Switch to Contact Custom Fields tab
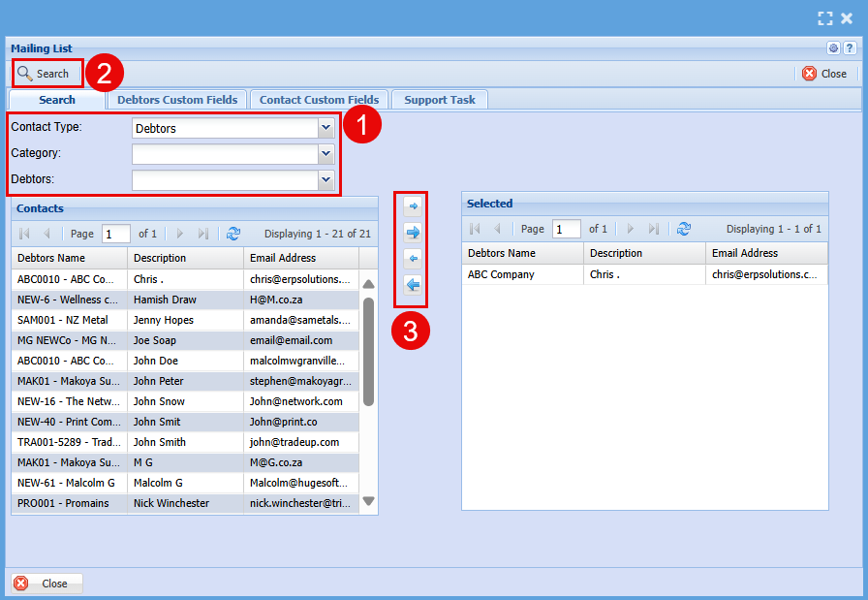Image resolution: width=868 pixels, height=600 pixels. 319,100
